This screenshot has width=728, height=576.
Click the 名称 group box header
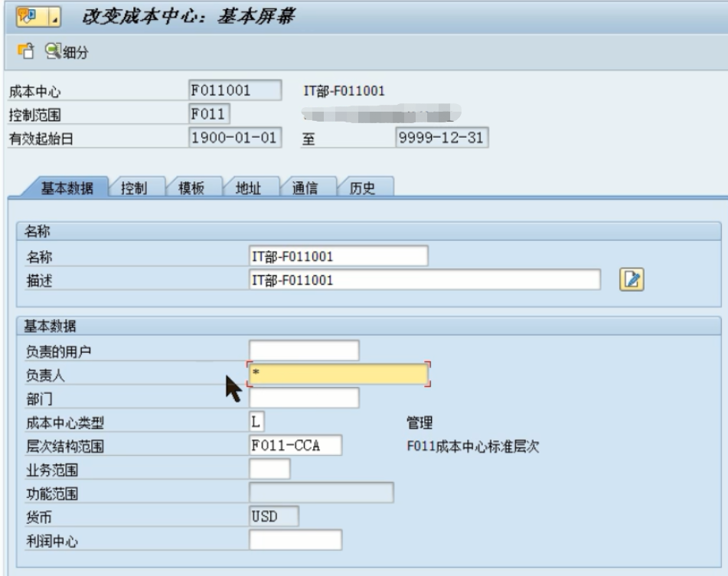point(369,231)
